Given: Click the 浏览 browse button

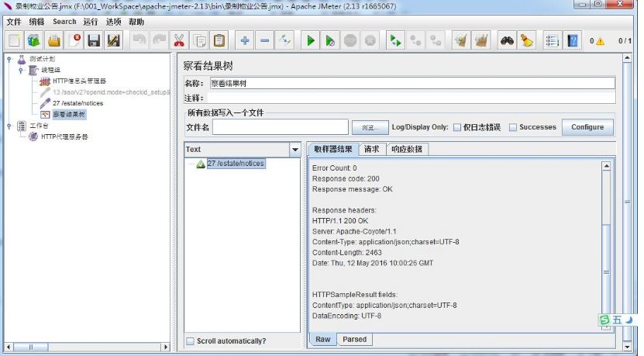Looking at the screenshot, I should [x=370, y=128].
